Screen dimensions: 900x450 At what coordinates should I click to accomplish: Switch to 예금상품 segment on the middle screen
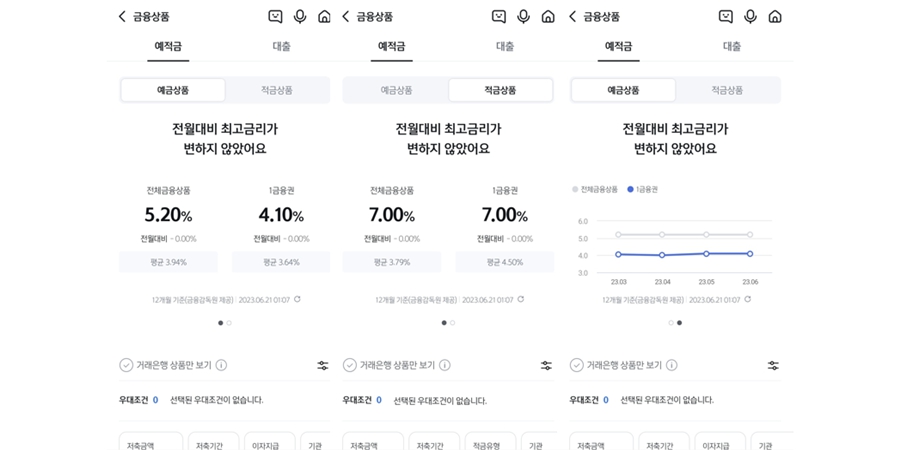tap(396, 90)
